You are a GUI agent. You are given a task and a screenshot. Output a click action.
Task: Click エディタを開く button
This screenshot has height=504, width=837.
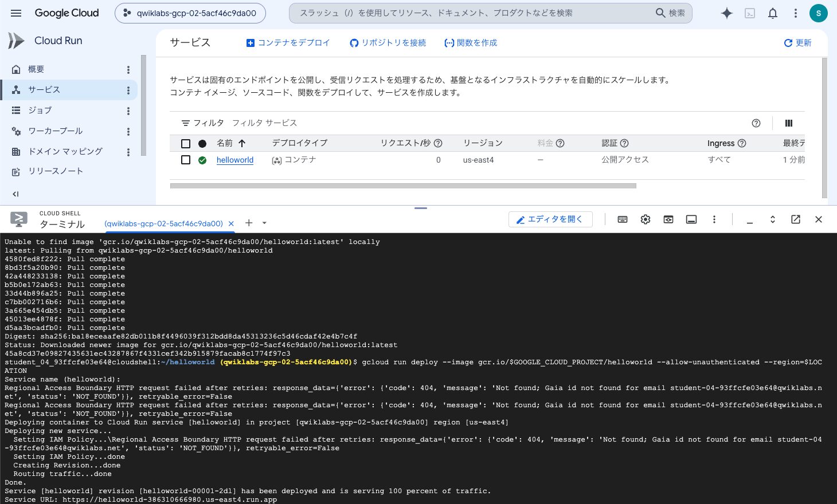[x=550, y=219]
